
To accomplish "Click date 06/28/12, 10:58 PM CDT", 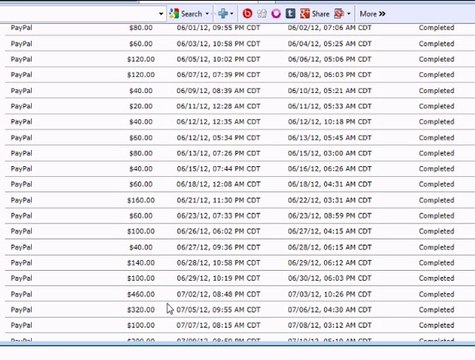I will [218, 263].
